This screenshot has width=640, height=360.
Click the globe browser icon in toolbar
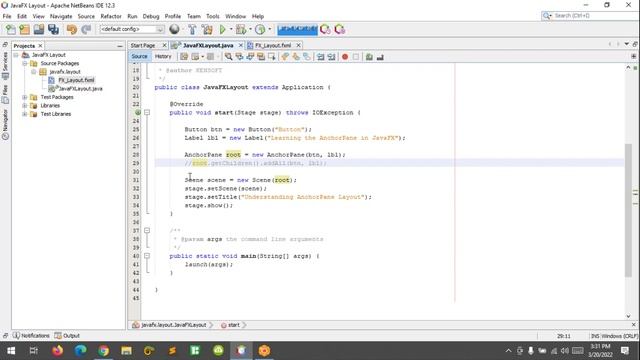[x=174, y=29]
